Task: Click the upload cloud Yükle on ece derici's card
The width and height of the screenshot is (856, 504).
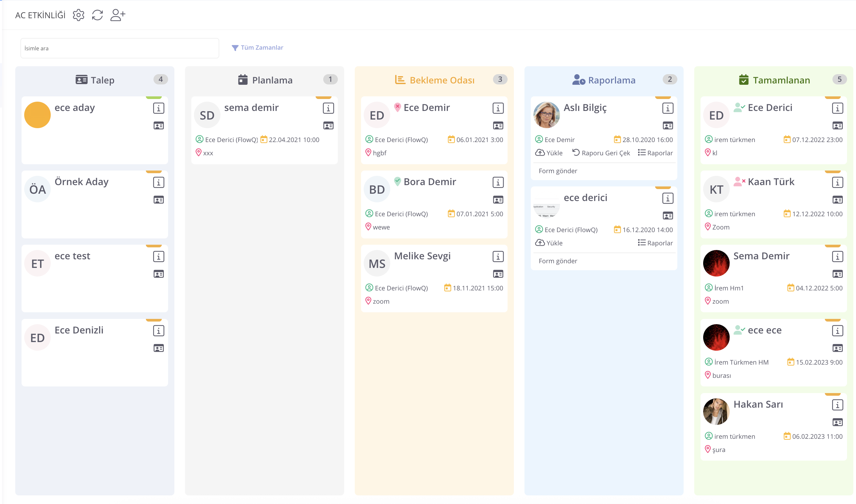Action: click(549, 243)
